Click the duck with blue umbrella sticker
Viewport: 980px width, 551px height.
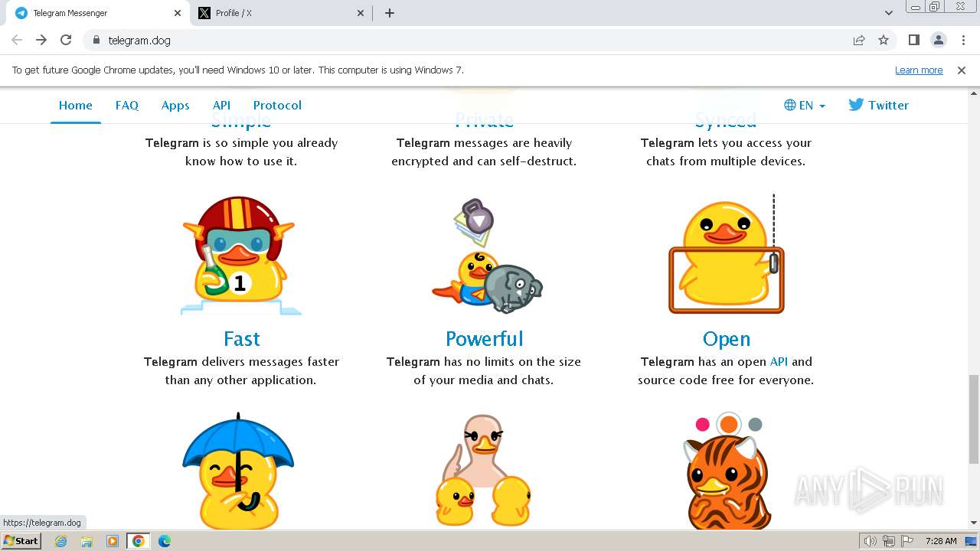239,471
